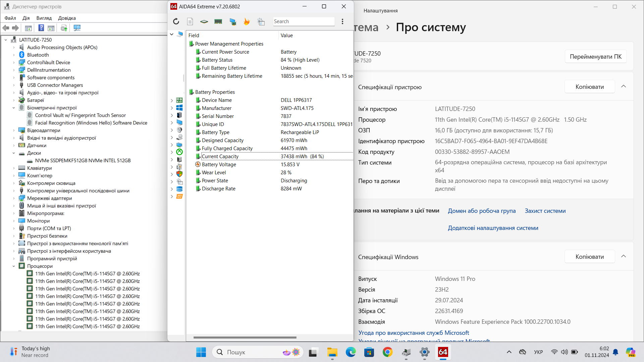This screenshot has width=644, height=362.
Task: Click the blue Help icon in Device Manager
Action: coord(41,28)
